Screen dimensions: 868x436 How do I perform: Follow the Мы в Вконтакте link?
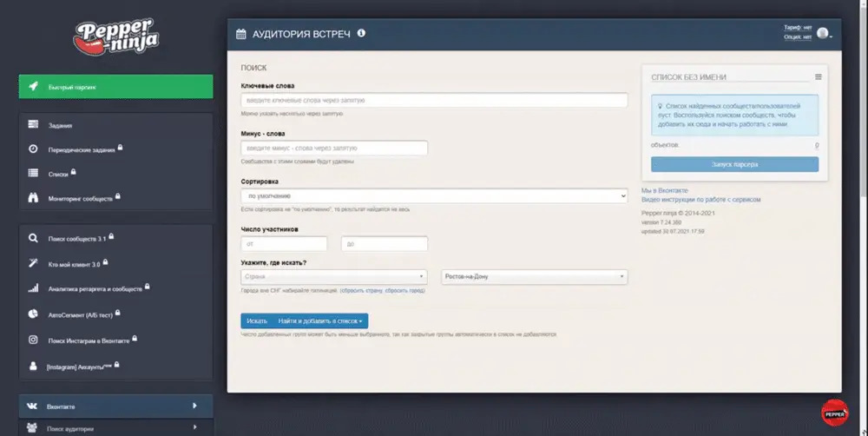point(664,190)
